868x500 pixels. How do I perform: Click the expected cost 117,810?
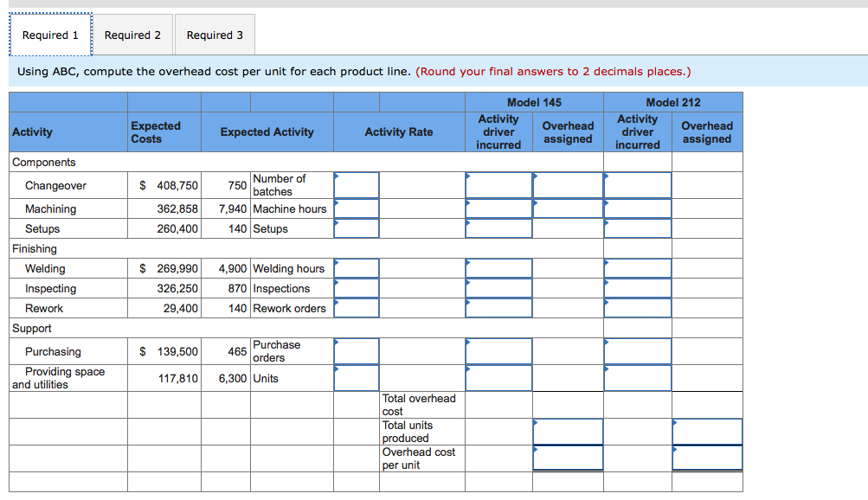point(177,378)
